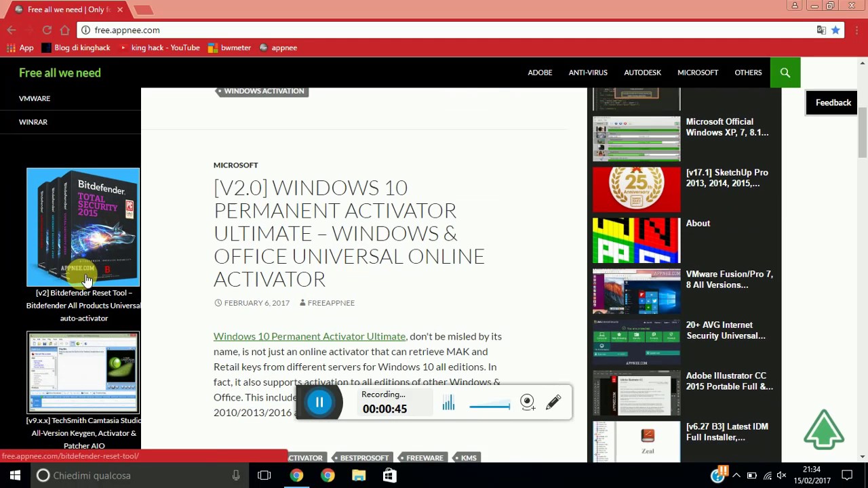Image resolution: width=868 pixels, height=488 pixels.
Task: Click the Feedback button
Action: point(833,103)
